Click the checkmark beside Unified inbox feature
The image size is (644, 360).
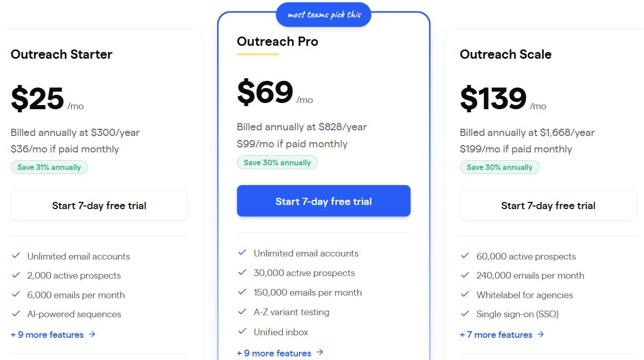[x=242, y=331]
